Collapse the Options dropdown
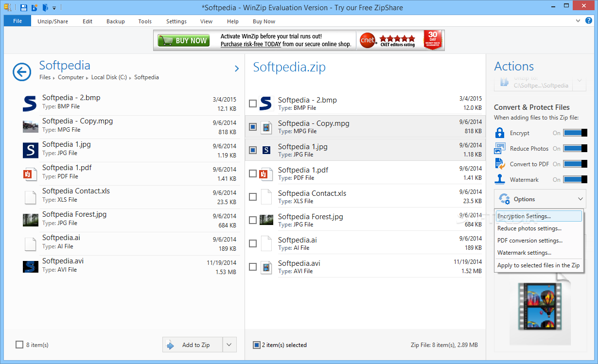598x364 pixels. tap(580, 199)
